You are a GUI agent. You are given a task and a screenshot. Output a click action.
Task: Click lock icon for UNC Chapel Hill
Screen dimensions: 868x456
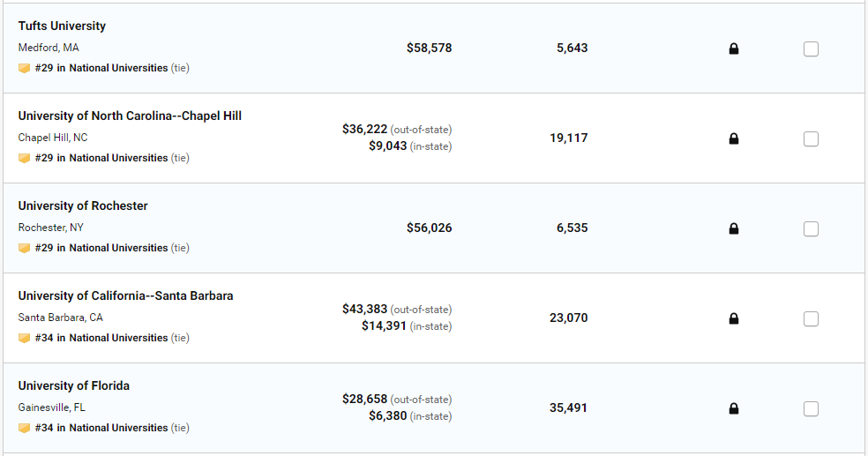point(733,139)
